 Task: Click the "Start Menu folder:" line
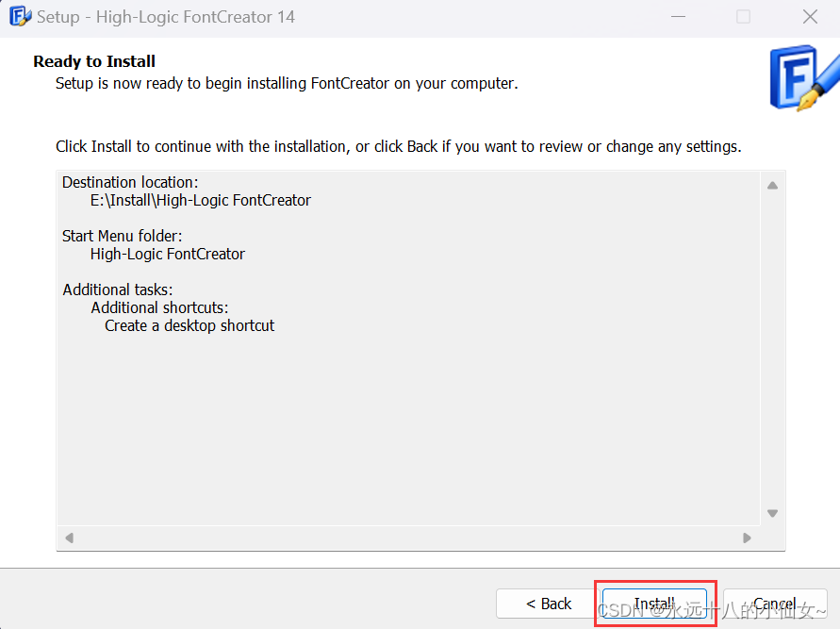pyautogui.click(x=123, y=236)
